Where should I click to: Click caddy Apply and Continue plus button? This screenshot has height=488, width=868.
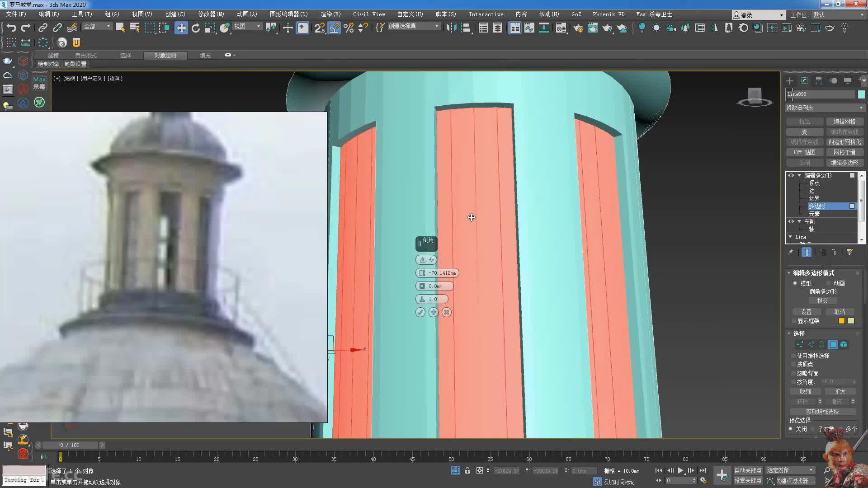tap(433, 312)
